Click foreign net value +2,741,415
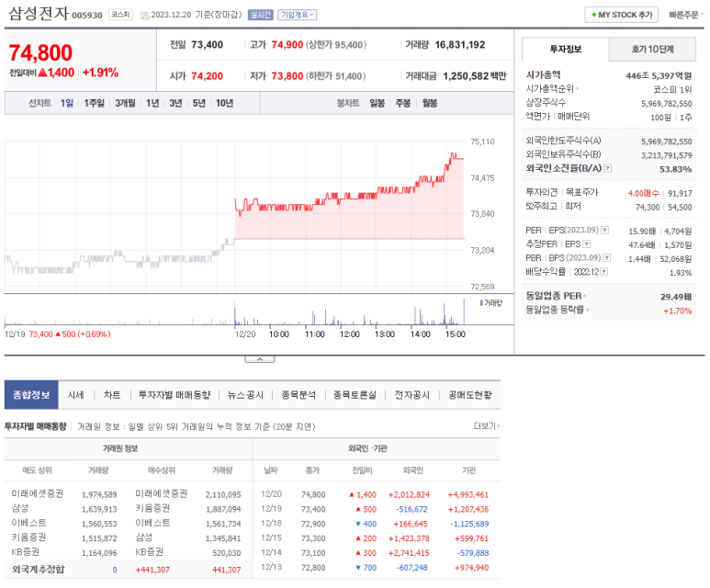 pyautogui.click(x=409, y=553)
